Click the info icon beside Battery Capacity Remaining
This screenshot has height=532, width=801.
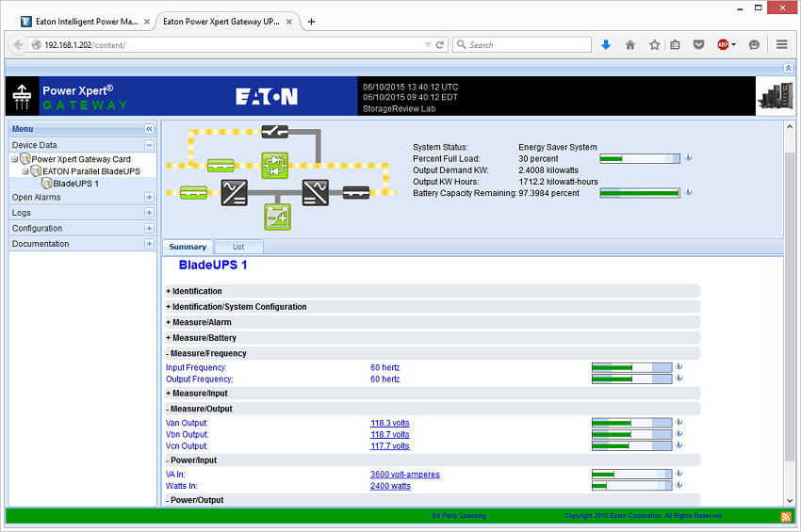[689, 192]
